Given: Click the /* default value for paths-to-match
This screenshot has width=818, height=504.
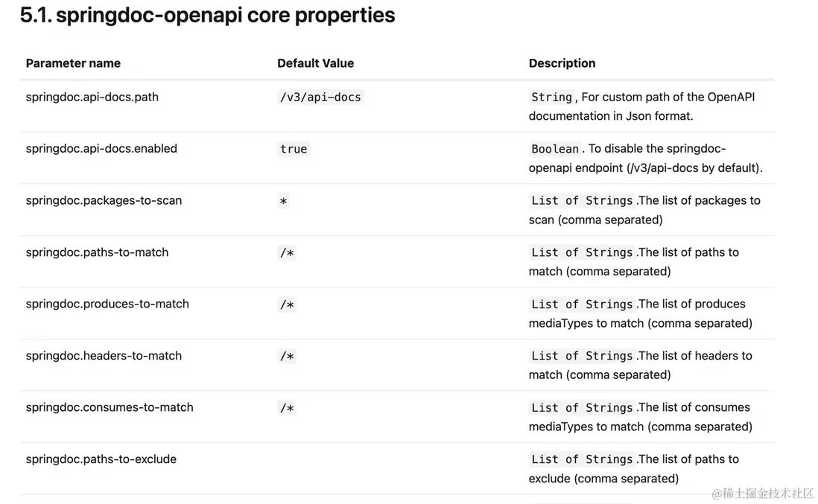Looking at the screenshot, I should [x=287, y=253].
